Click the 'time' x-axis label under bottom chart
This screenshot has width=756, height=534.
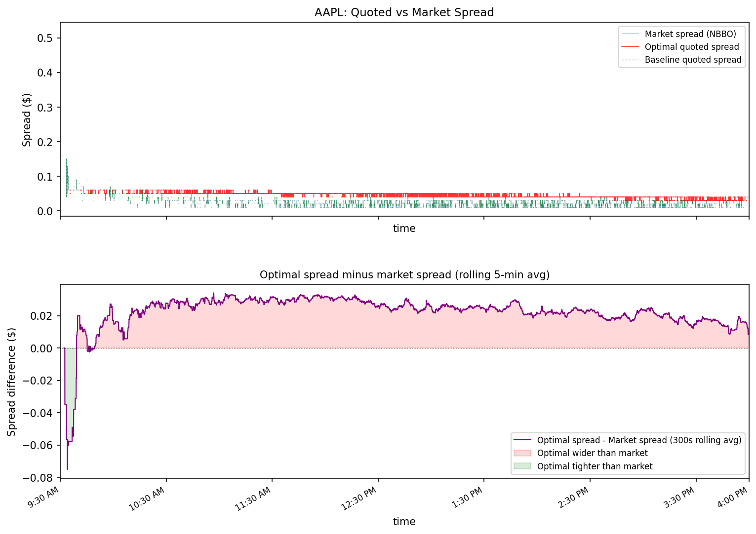(404, 521)
